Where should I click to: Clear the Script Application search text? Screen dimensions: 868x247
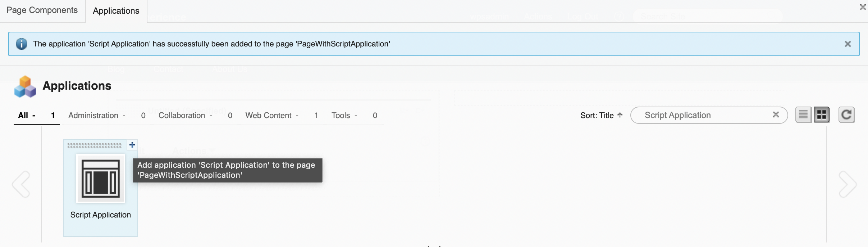pos(776,114)
